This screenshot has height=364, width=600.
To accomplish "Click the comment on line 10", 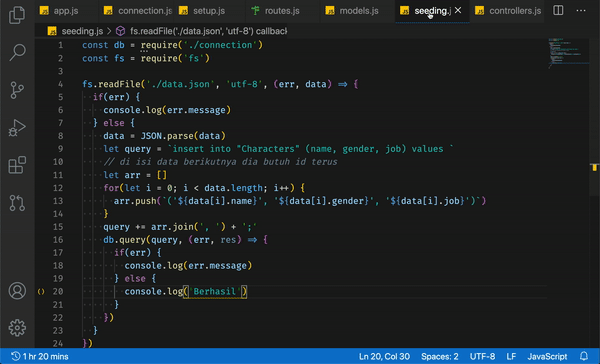I will click(220, 162).
